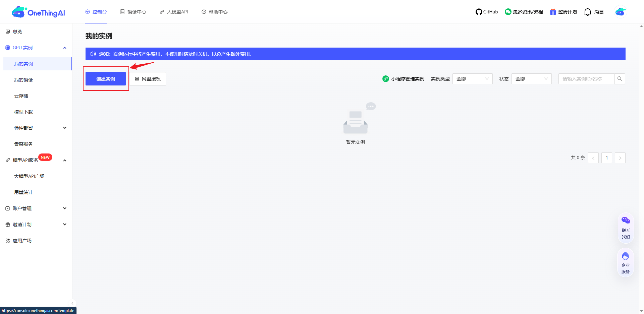
Task: Click the 镜像中心 document icon
Action: tap(122, 12)
